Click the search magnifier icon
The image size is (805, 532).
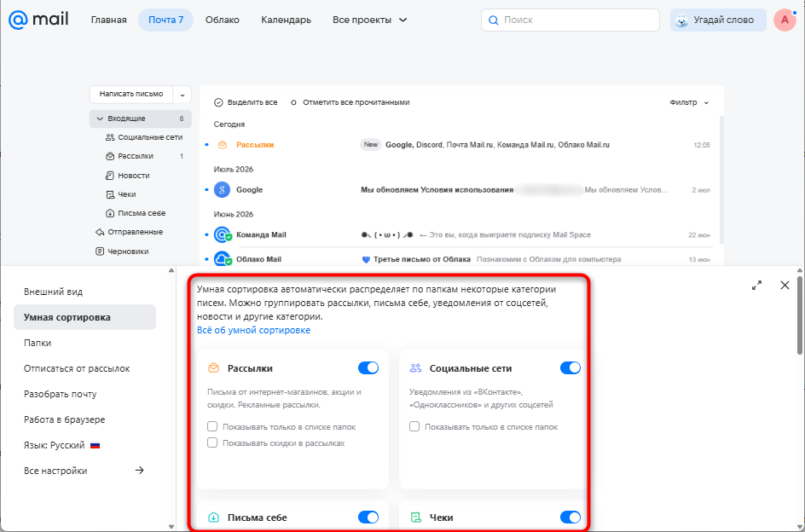494,20
